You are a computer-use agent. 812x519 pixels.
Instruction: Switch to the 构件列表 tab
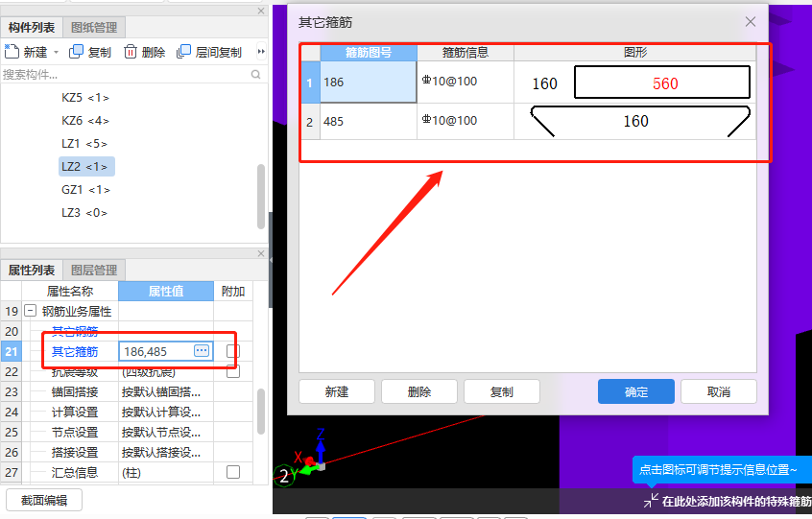coord(32,27)
